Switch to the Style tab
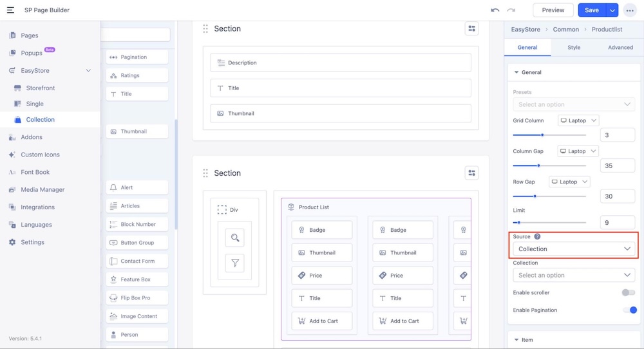 pyautogui.click(x=574, y=48)
